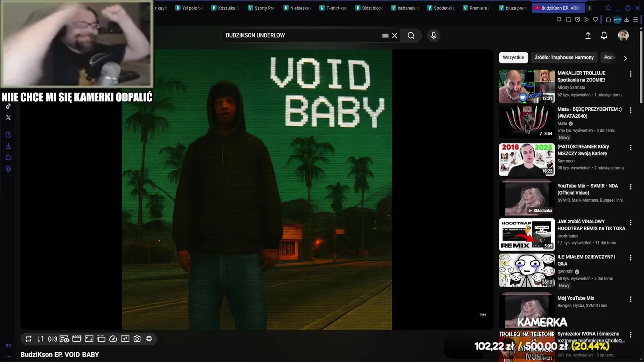644x362 pixels.
Task: Open the playback speed gauge icon
Action: coord(113,339)
